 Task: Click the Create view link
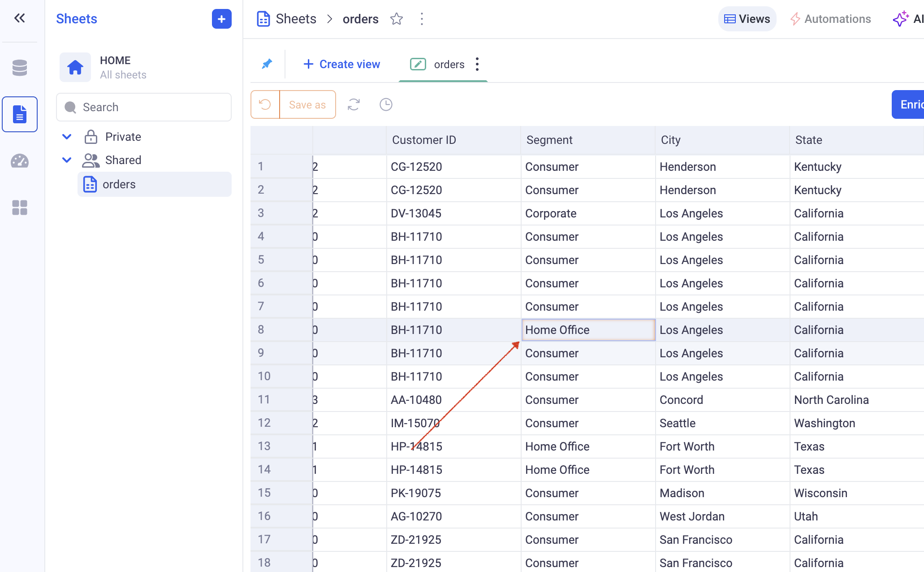341,64
